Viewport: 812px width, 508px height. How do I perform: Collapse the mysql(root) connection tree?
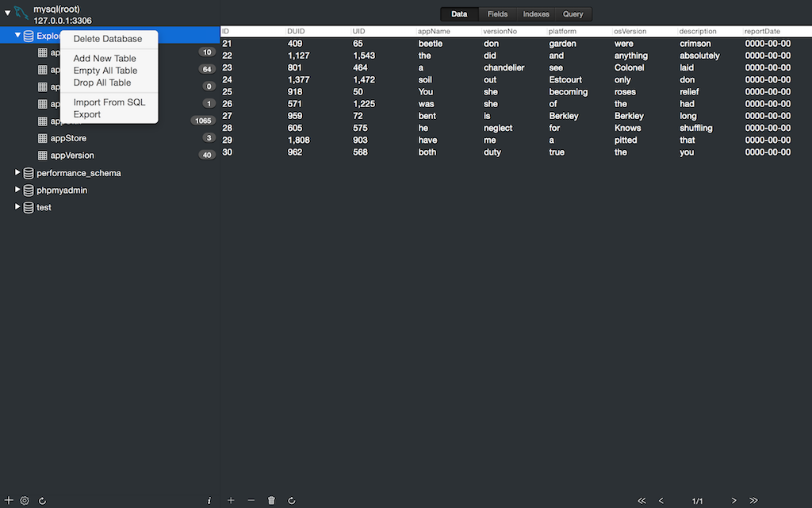tap(7, 13)
